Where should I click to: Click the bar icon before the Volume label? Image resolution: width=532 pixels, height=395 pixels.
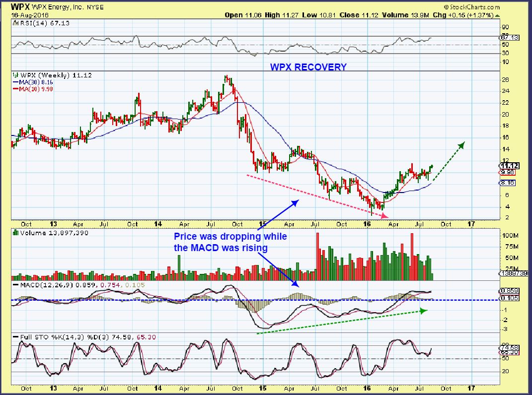point(15,233)
